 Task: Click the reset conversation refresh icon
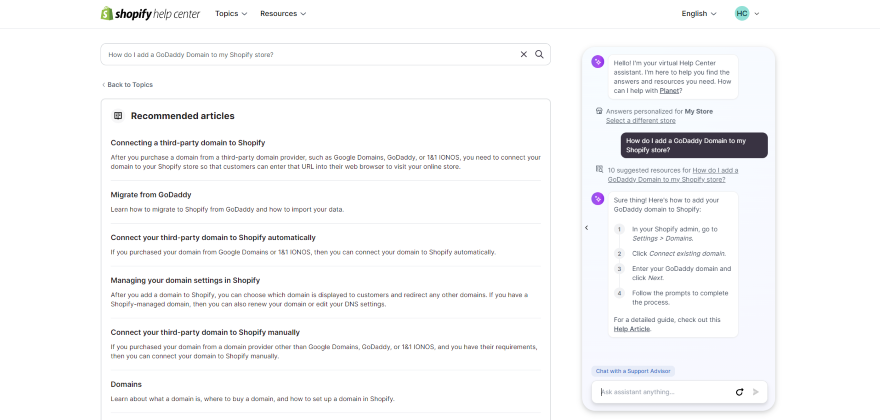pos(740,392)
